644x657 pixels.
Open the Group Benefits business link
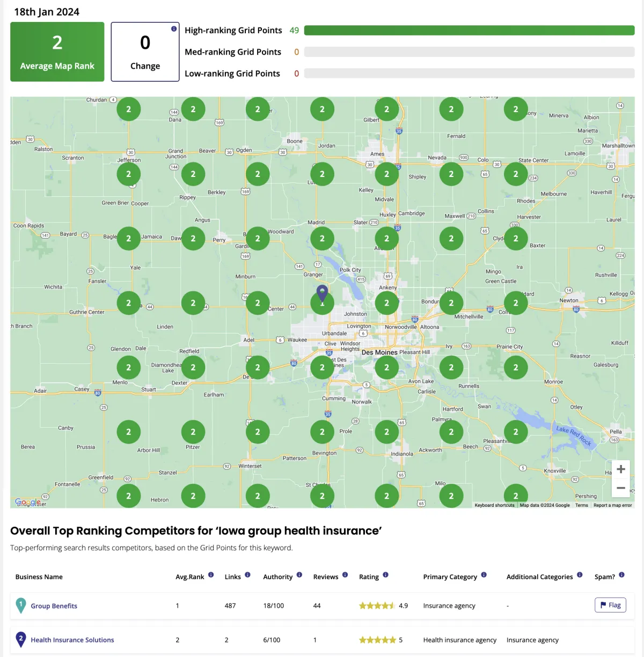pyautogui.click(x=54, y=606)
